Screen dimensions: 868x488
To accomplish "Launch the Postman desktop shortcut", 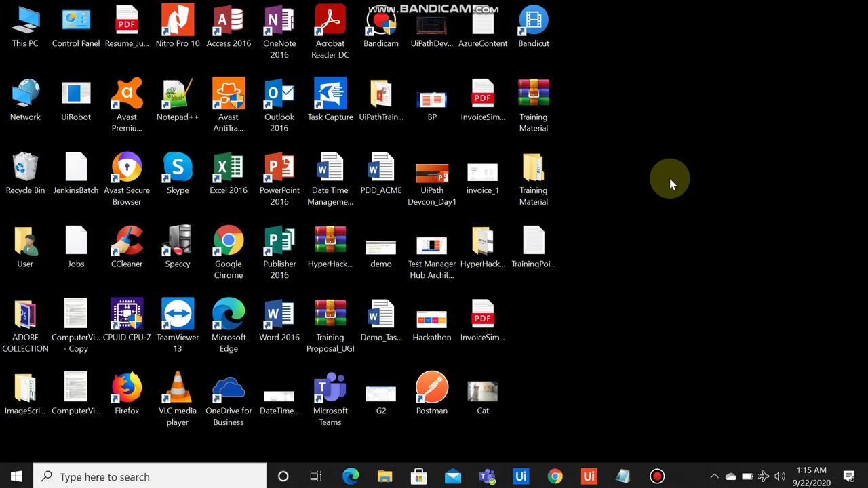I will pos(432,394).
